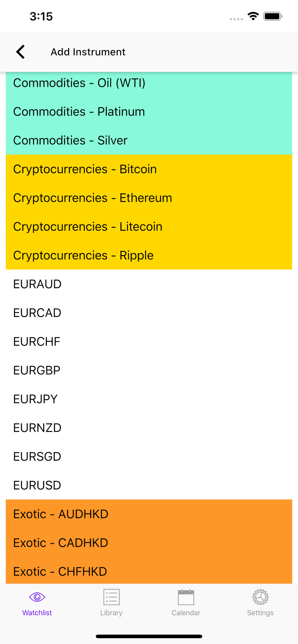Pick Cryptocurrencies - Ethereum
The width and height of the screenshot is (298, 644).
pyautogui.click(x=149, y=198)
